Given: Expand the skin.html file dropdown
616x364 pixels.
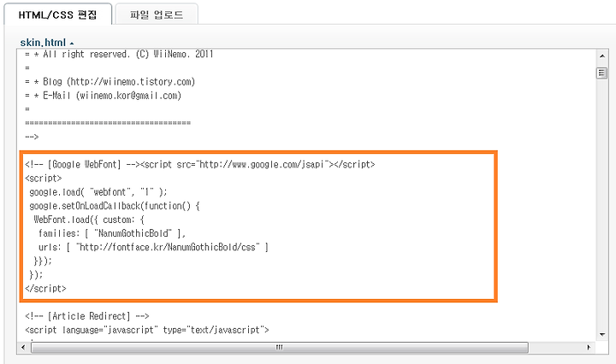Looking at the screenshot, I should click(x=47, y=43).
